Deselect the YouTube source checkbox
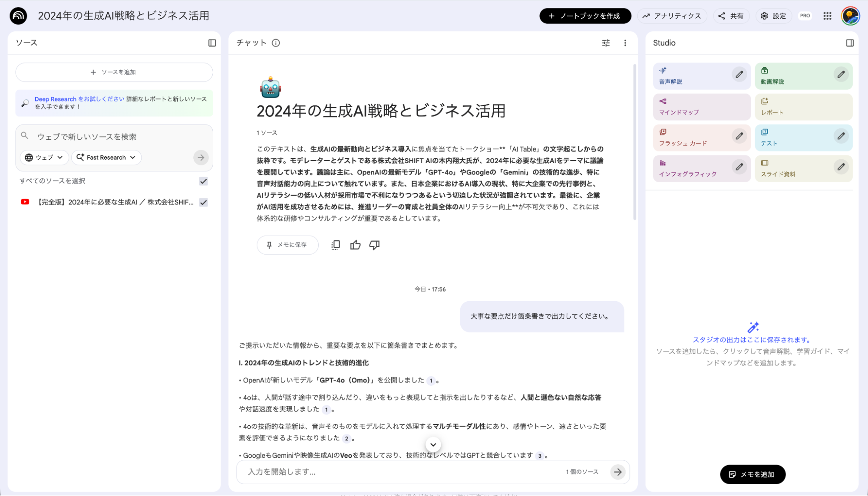 click(203, 202)
